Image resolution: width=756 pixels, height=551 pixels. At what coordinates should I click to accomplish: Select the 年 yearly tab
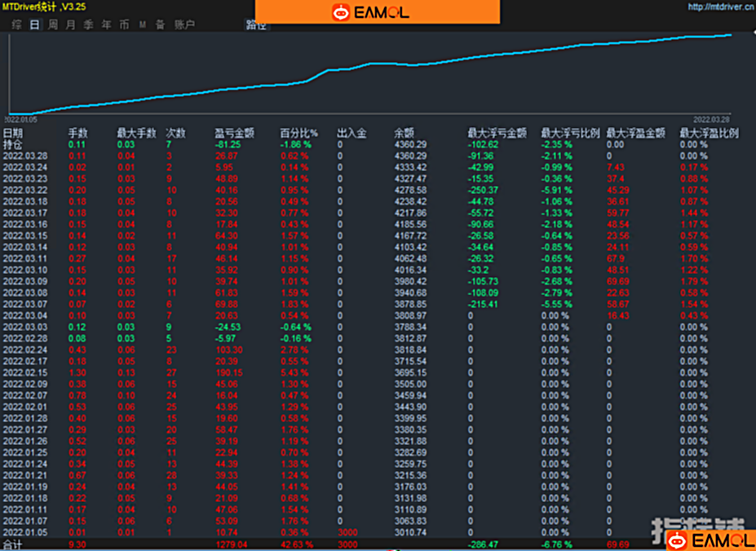[x=106, y=24]
